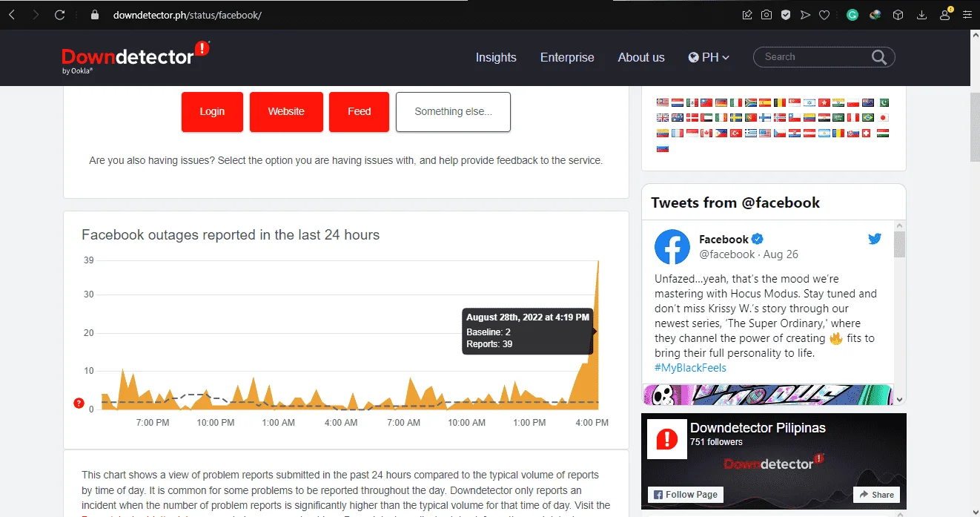
Task: Open the About us menu item
Action: click(641, 57)
